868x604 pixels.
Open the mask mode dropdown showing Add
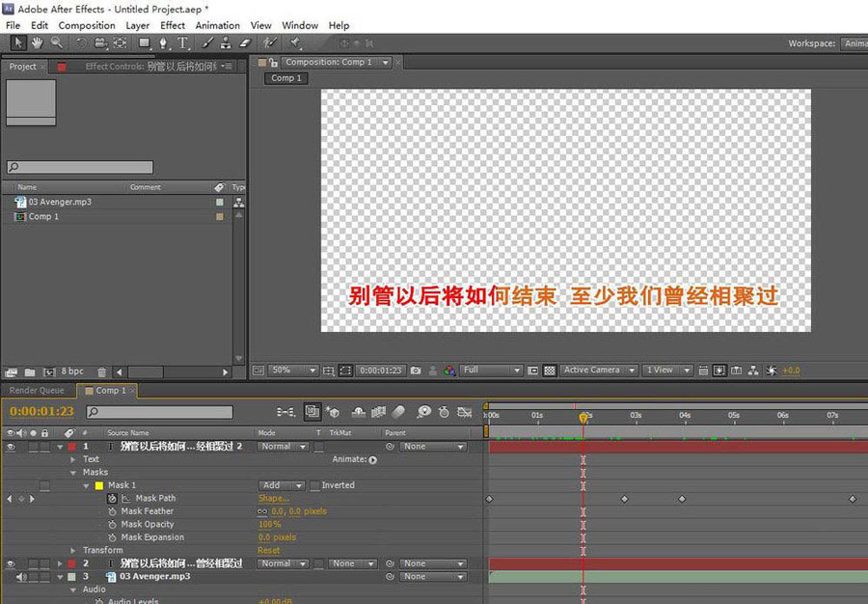[x=280, y=484]
